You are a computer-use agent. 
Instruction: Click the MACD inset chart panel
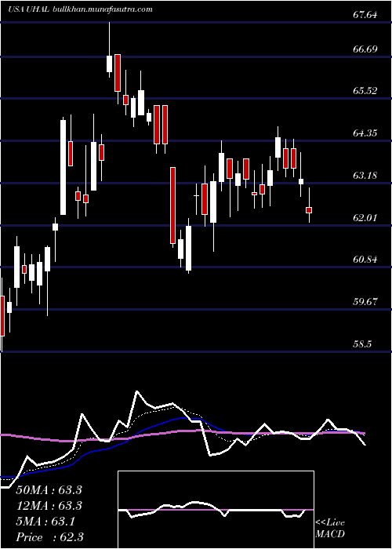click(x=216, y=510)
